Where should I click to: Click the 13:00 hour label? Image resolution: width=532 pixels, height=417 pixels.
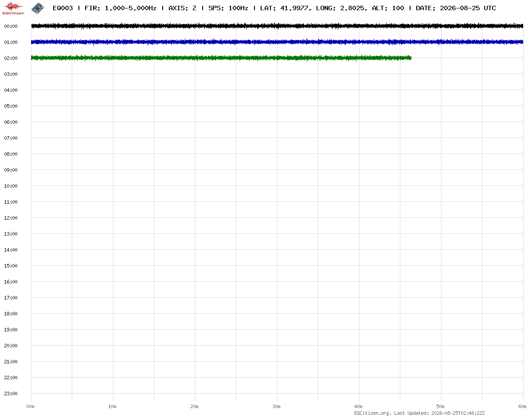point(11,234)
